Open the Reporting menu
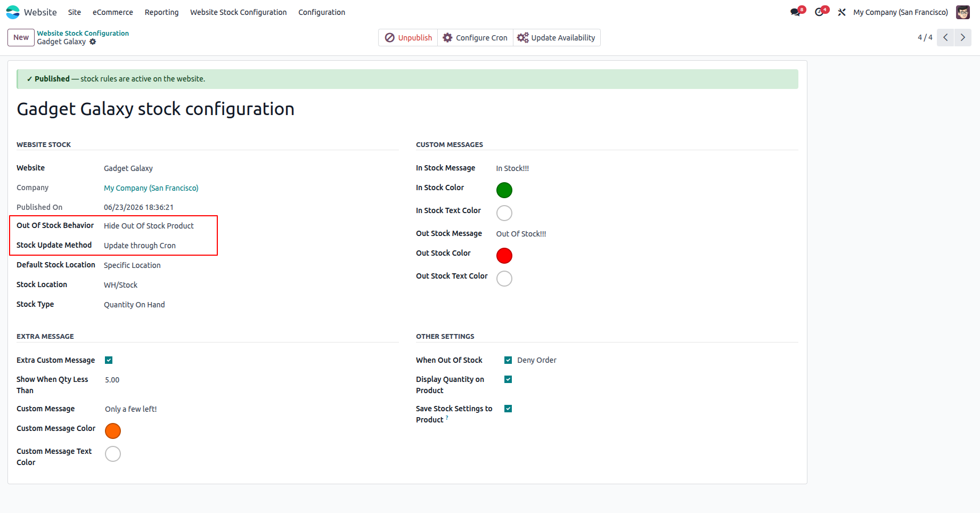Viewport: 980px width, 513px height. click(161, 12)
